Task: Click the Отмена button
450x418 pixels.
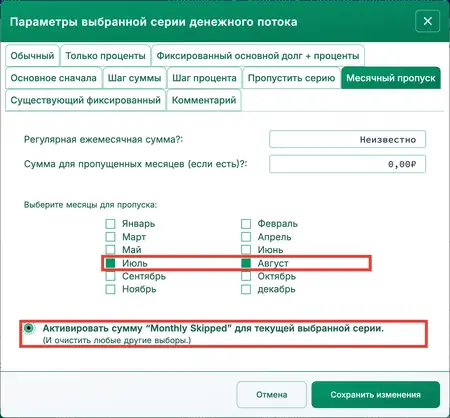Action: pos(271,395)
